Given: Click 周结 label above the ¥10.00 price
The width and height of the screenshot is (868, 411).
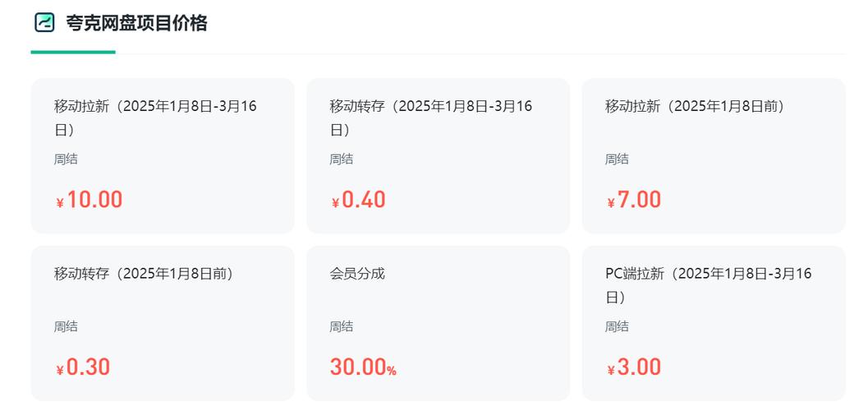Looking at the screenshot, I should [66, 159].
